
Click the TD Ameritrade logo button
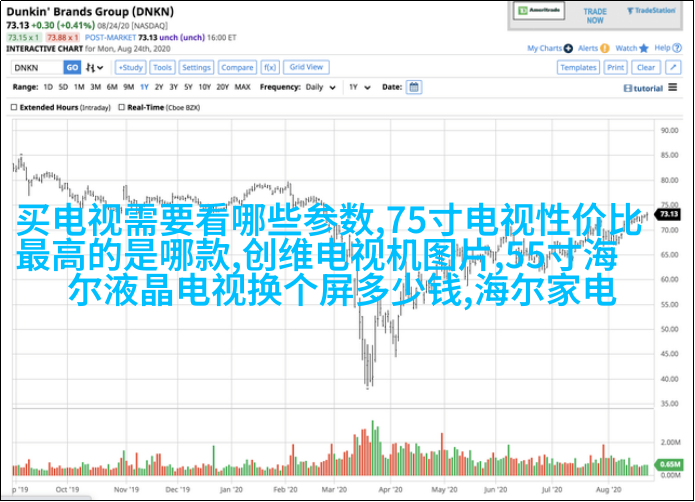pyautogui.click(x=539, y=10)
